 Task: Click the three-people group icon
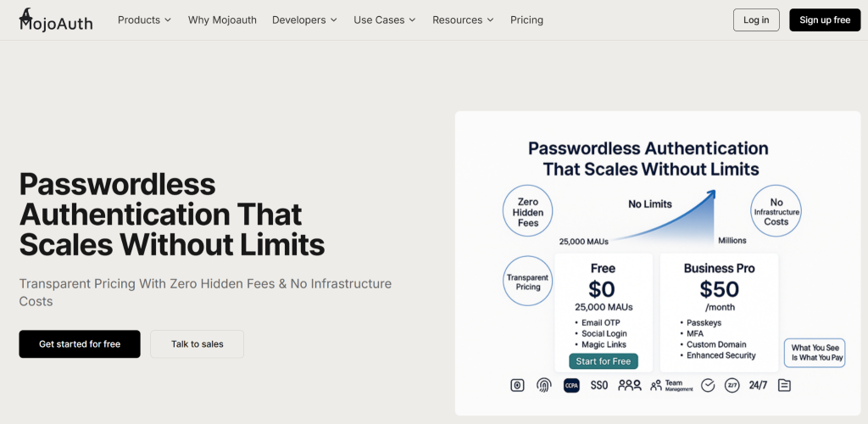630,385
